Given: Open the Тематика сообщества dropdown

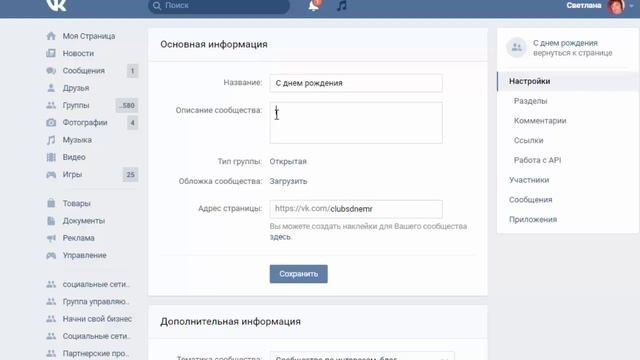Looking at the screenshot, I should [x=362, y=356].
